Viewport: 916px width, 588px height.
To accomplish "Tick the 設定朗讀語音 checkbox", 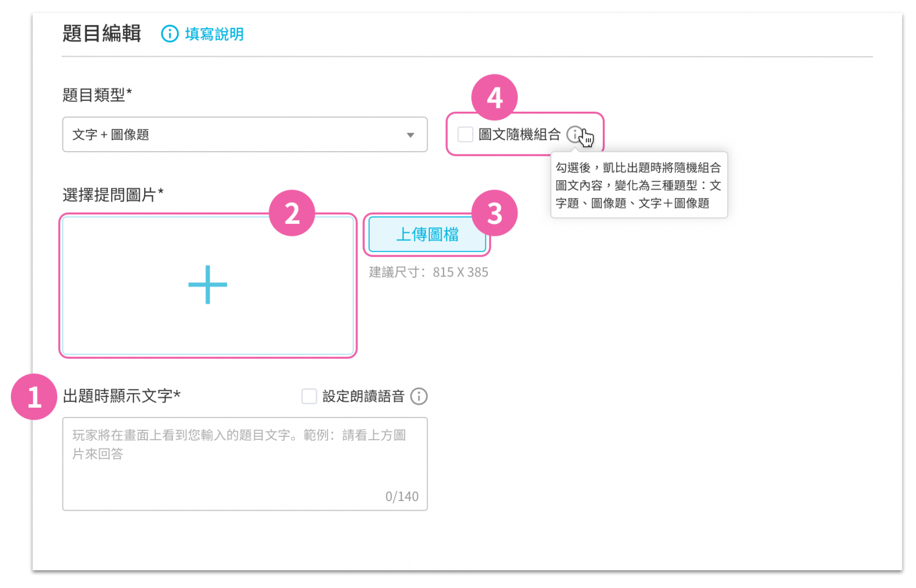I will click(x=309, y=396).
